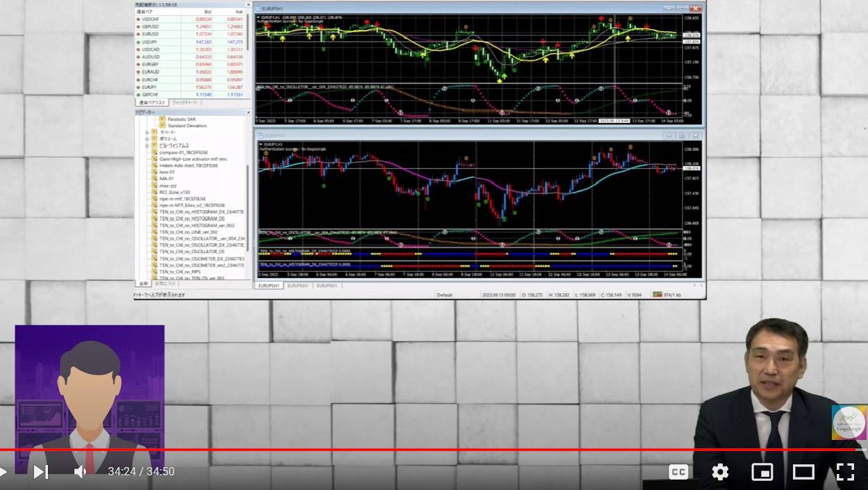Enter full screen mode
Image resolution: width=868 pixels, height=490 pixels.
pos(845,472)
